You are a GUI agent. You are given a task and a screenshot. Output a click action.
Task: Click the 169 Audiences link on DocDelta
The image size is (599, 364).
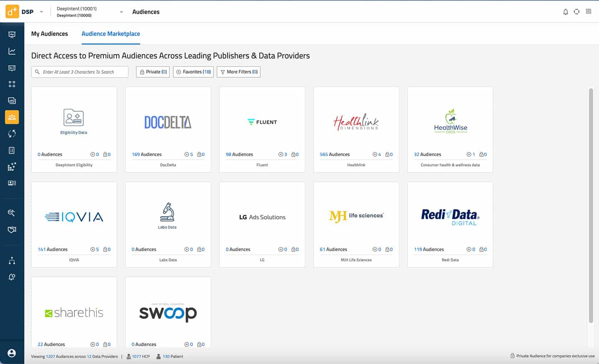tap(147, 154)
